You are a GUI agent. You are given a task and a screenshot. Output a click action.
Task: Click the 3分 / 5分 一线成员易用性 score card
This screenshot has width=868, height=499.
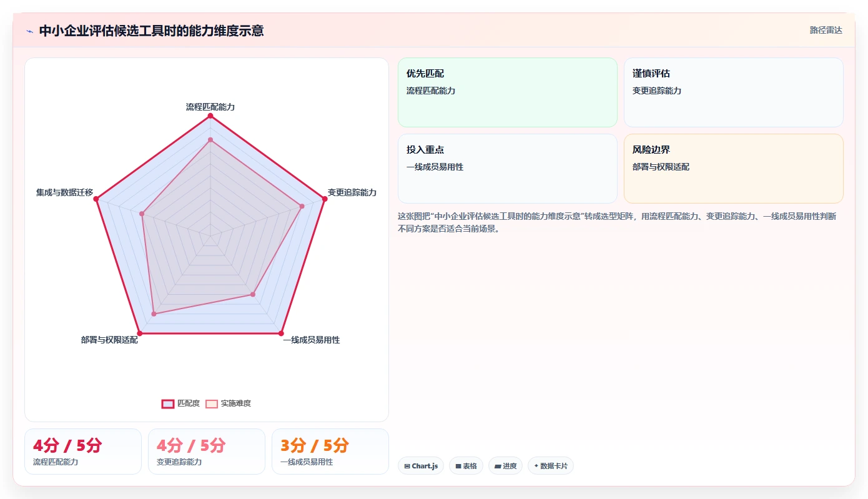point(330,452)
